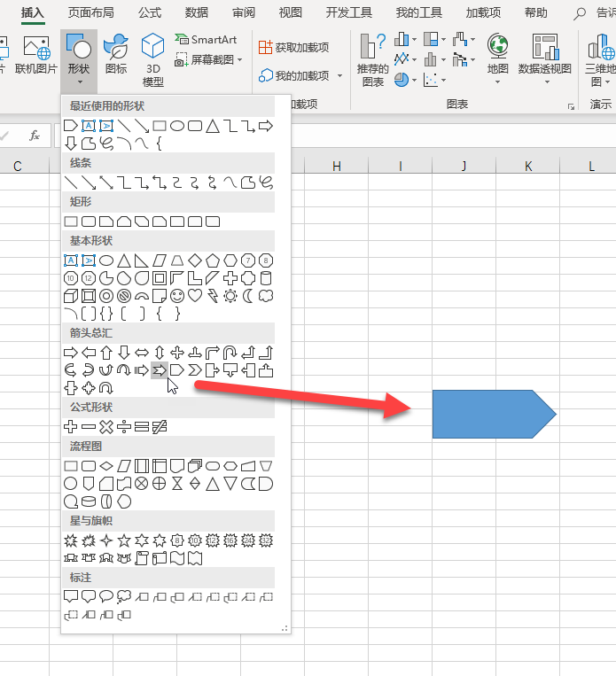Open the 我的加载项 dropdown arrow
Image resolution: width=616 pixels, height=676 pixels.
coord(339,76)
